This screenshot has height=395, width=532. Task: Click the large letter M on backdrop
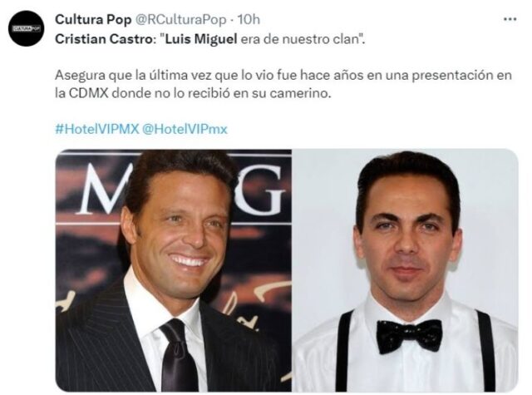[103, 190]
